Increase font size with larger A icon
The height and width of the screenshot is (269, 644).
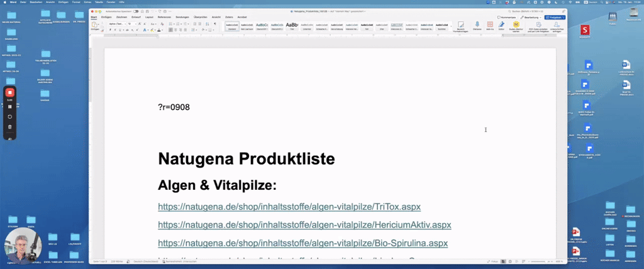coord(140,24)
